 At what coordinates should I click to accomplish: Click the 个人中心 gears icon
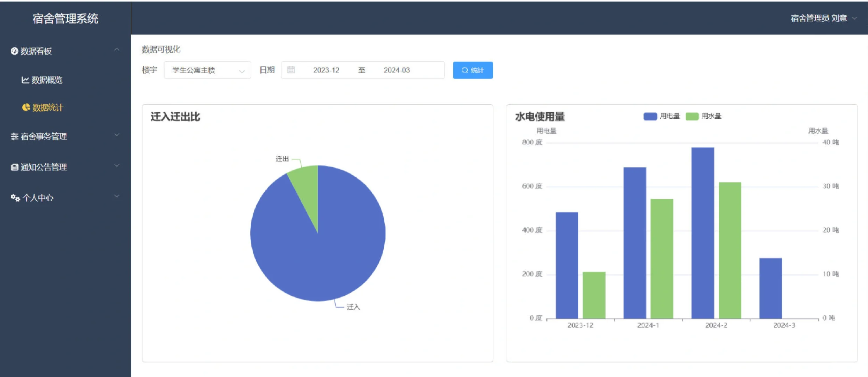[x=15, y=198]
